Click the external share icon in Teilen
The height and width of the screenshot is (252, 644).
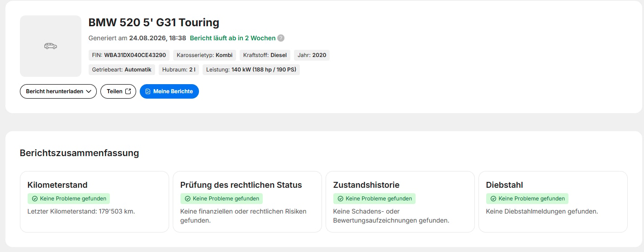point(128,91)
